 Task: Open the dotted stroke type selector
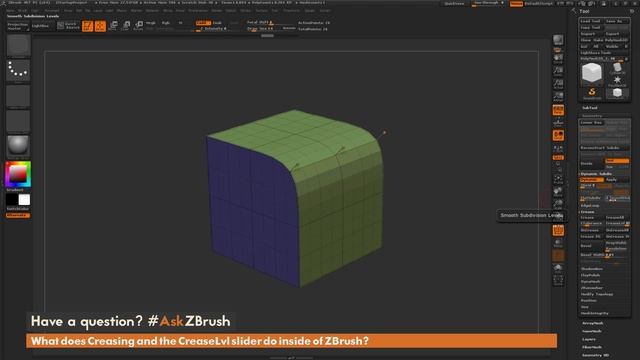point(18,71)
